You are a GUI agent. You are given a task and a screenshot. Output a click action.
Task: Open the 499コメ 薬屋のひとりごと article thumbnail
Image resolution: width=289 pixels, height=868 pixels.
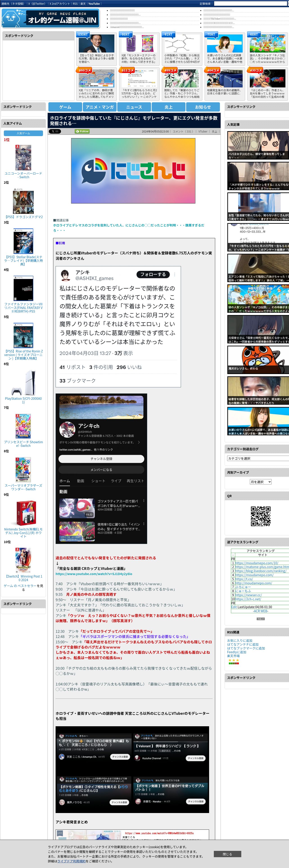(x=182, y=78)
